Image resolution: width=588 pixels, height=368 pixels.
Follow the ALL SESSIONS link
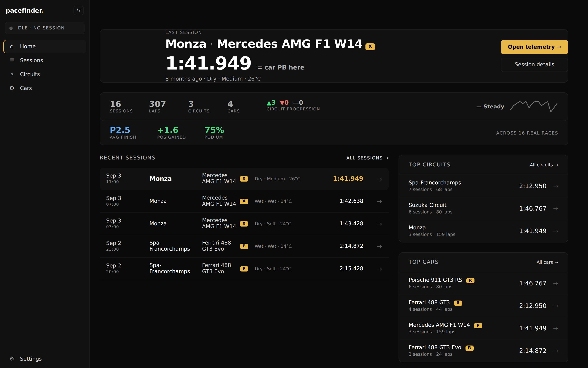click(x=367, y=158)
